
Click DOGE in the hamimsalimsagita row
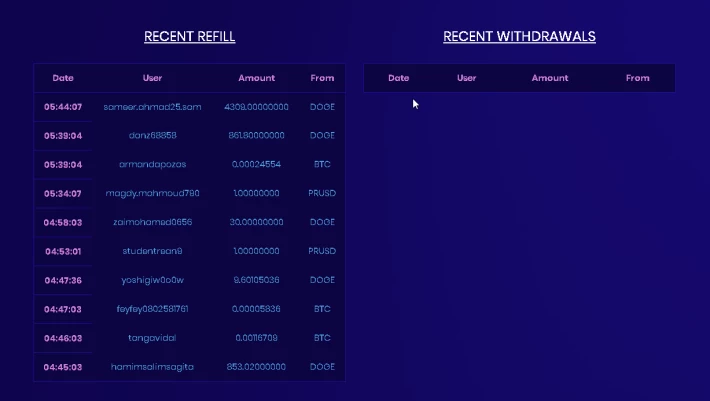(322, 367)
